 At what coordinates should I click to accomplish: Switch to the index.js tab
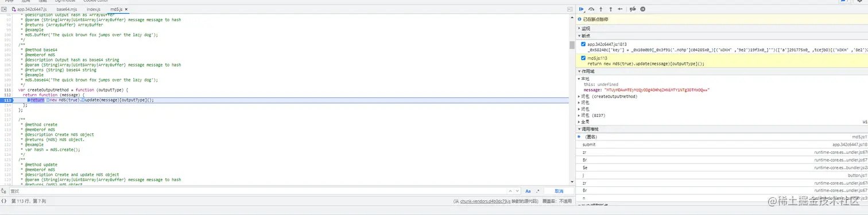click(x=94, y=10)
